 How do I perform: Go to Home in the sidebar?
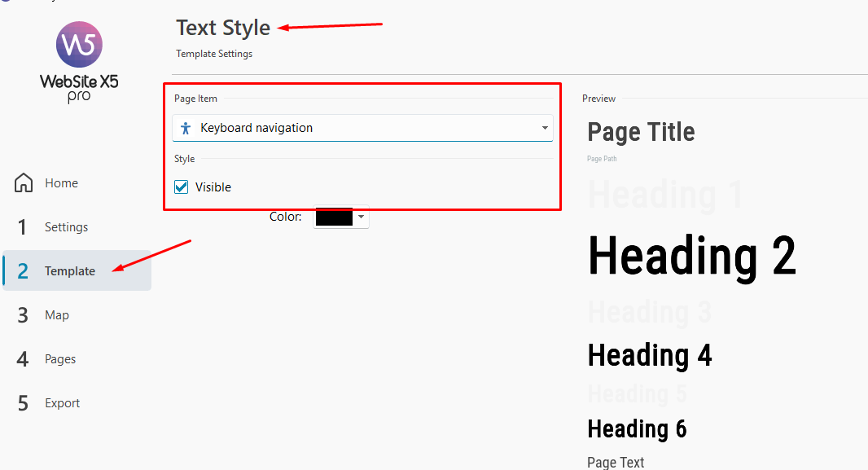(x=77, y=182)
